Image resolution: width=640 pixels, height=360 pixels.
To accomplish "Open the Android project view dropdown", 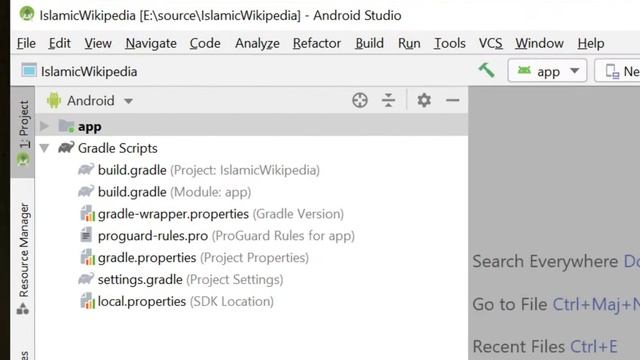I will click(x=128, y=101).
